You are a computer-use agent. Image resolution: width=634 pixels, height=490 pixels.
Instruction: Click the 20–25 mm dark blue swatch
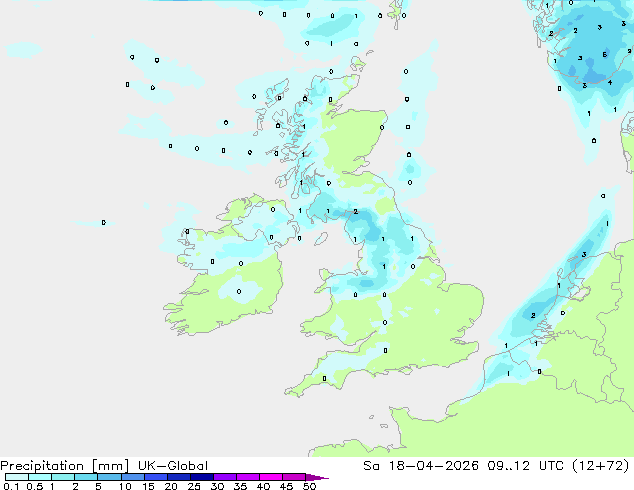[x=178, y=477]
